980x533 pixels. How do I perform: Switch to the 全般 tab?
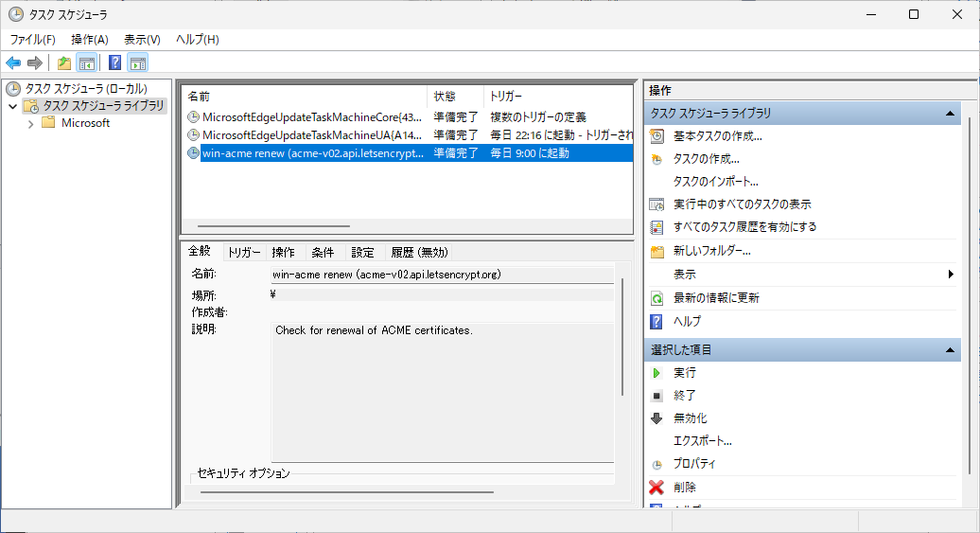[x=200, y=251]
